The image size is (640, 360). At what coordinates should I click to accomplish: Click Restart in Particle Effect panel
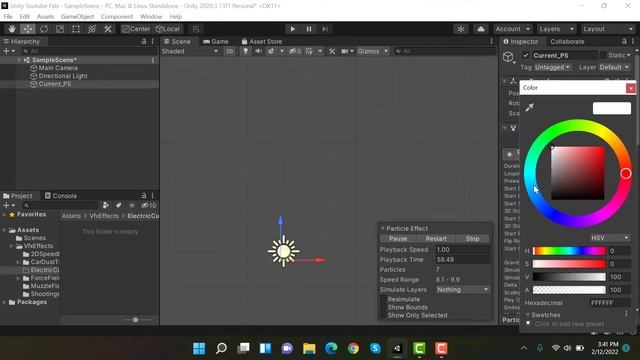(436, 239)
